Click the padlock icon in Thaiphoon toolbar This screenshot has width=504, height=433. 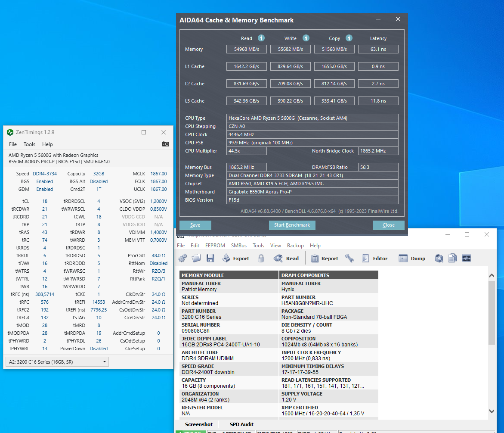pyautogui.click(x=261, y=259)
